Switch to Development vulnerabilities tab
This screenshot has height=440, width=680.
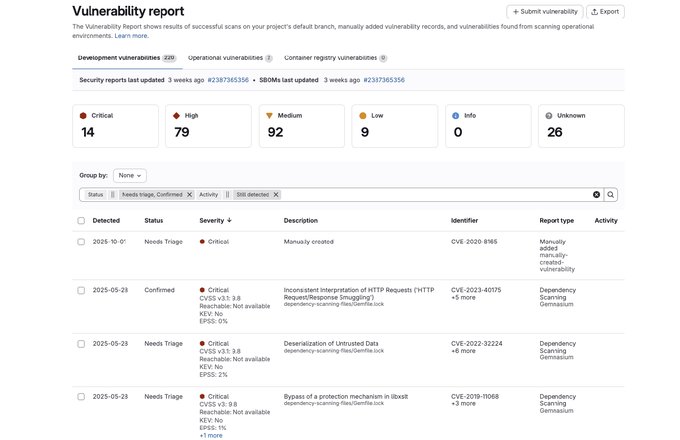tap(127, 58)
